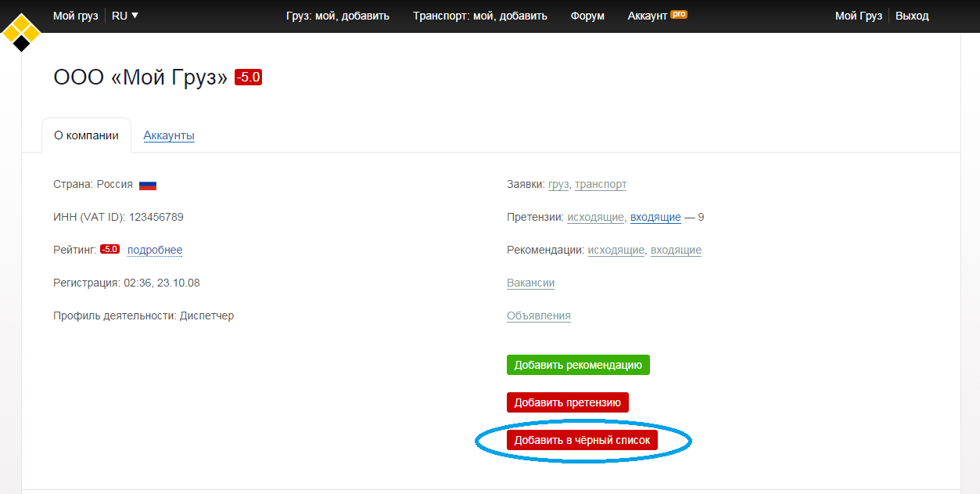The height and width of the screenshot is (494, 980).
Task: Click the yellow diamond site logo
Action: pos(21,33)
